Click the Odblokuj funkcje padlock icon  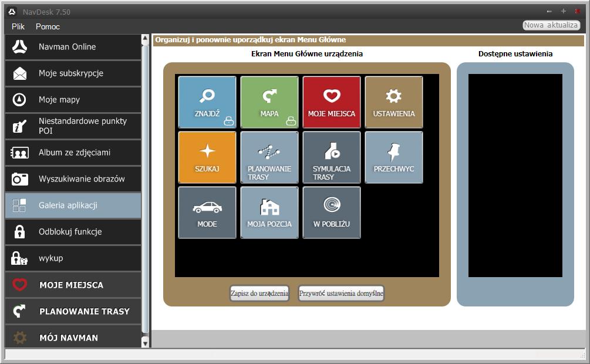coord(19,231)
